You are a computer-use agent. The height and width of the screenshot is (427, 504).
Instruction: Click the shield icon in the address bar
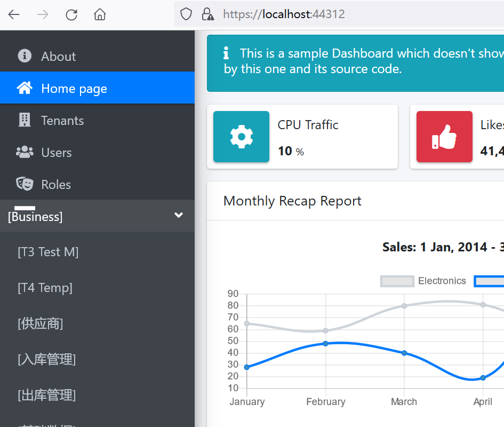[x=186, y=13]
